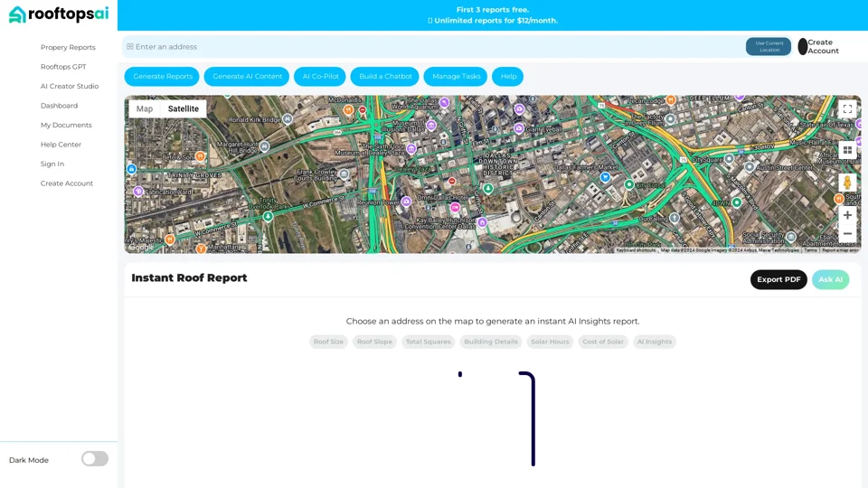Zoom out on the map
The width and height of the screenshot is (868, 488).
847,233
